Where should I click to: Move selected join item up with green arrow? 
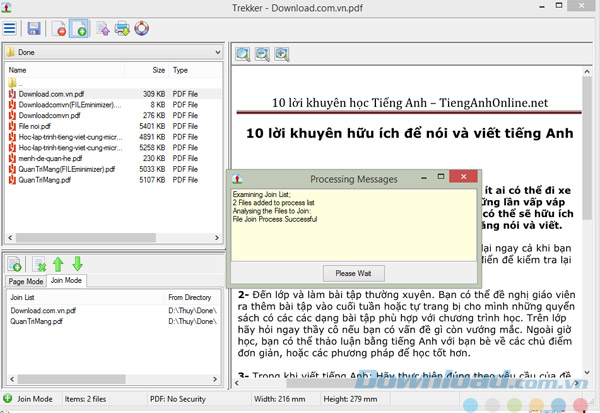pyautogui.click(x=58, y=264)
